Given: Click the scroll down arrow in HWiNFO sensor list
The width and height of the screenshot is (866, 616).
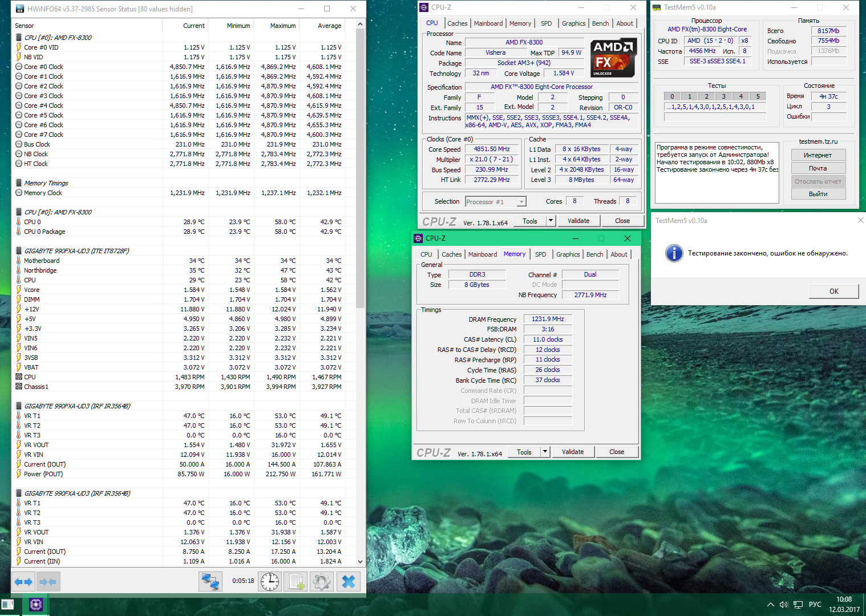Looking at the screenshot, I should (360, 561).
